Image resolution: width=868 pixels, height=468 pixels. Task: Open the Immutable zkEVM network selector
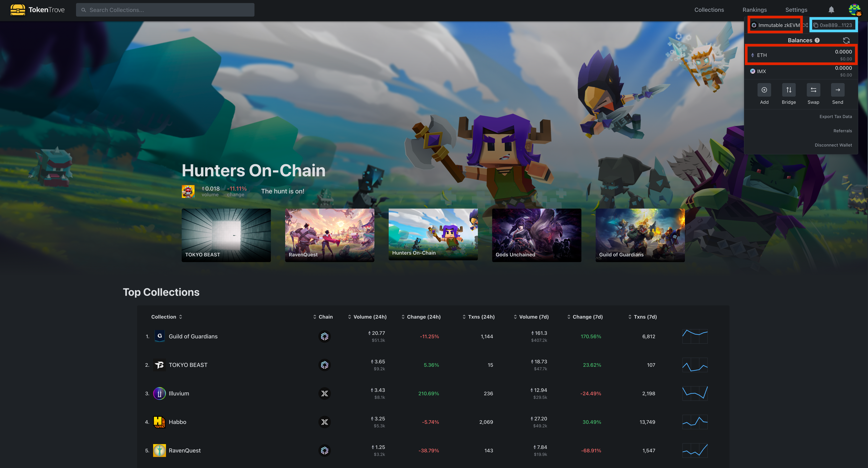pyautogui.click(x=775, y=25)
